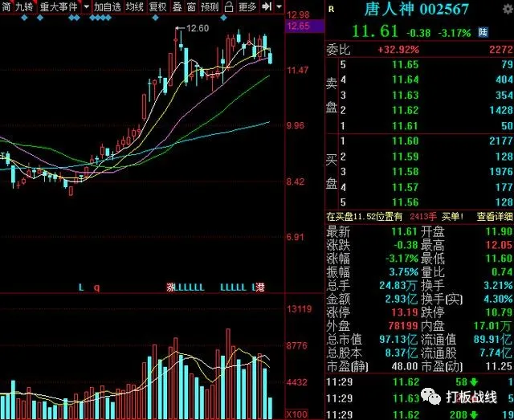
Task: Open the 查看详细 view details link
Action: click(x=495, y=216)
